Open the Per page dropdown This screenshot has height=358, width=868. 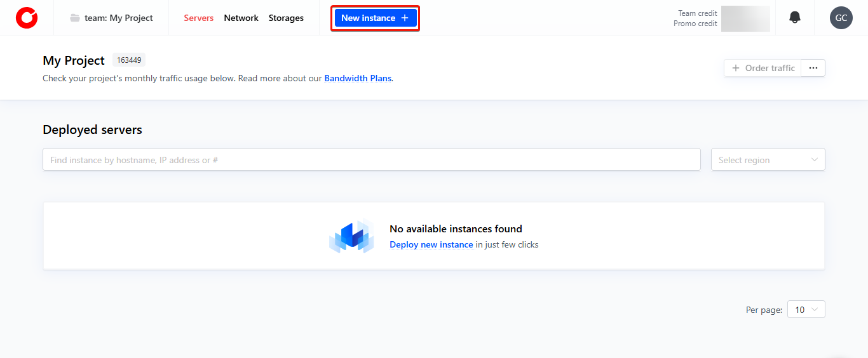[806, 310]
